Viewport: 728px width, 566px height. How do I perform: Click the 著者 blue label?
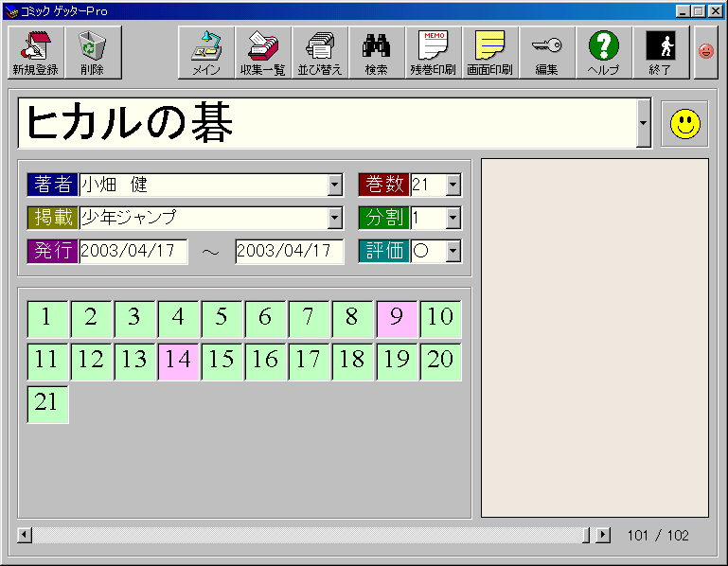(x=53, y=185)
